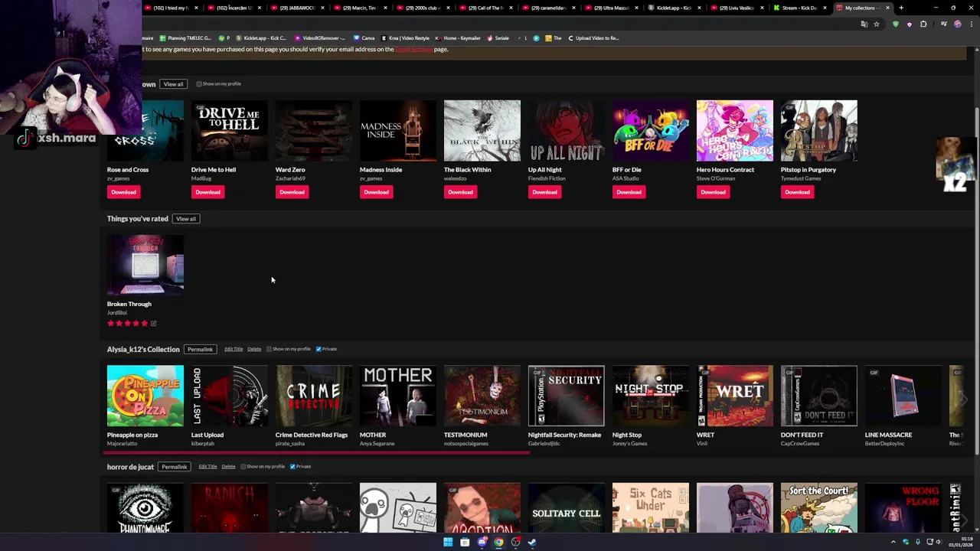Viewport: 980px width, 551px height.
Task: Bookmark this page with the star icon
Action: (x=877, y=24)
